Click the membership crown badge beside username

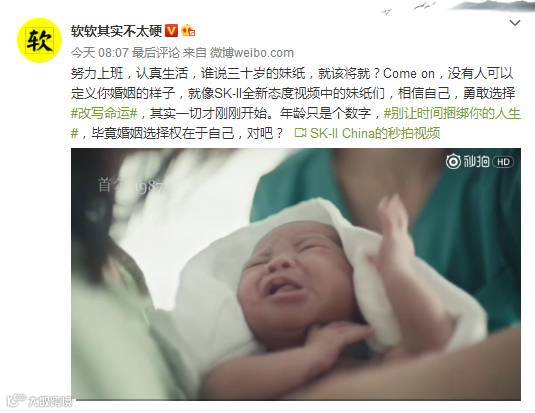[188, 31]
